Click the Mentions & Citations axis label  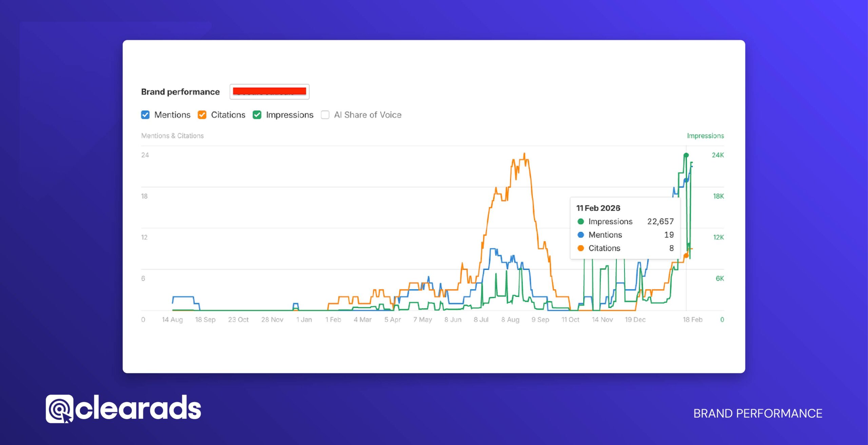[173, 135]
